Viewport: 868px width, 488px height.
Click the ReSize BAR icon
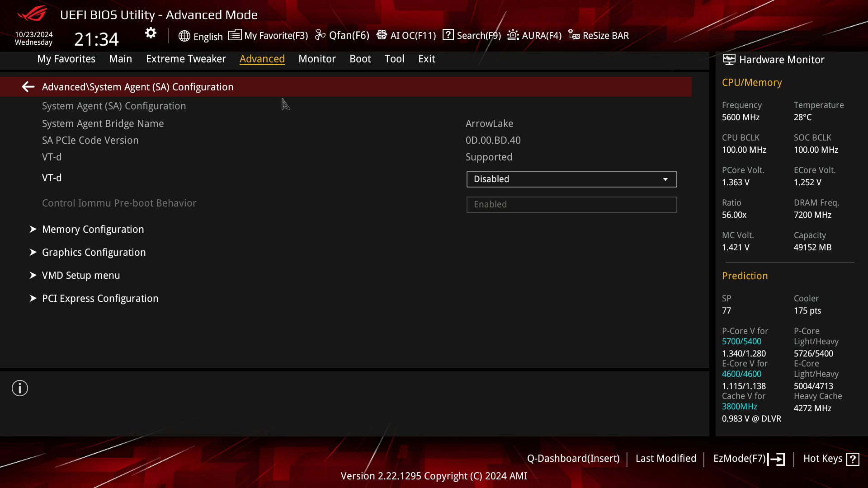pos(574,35)
